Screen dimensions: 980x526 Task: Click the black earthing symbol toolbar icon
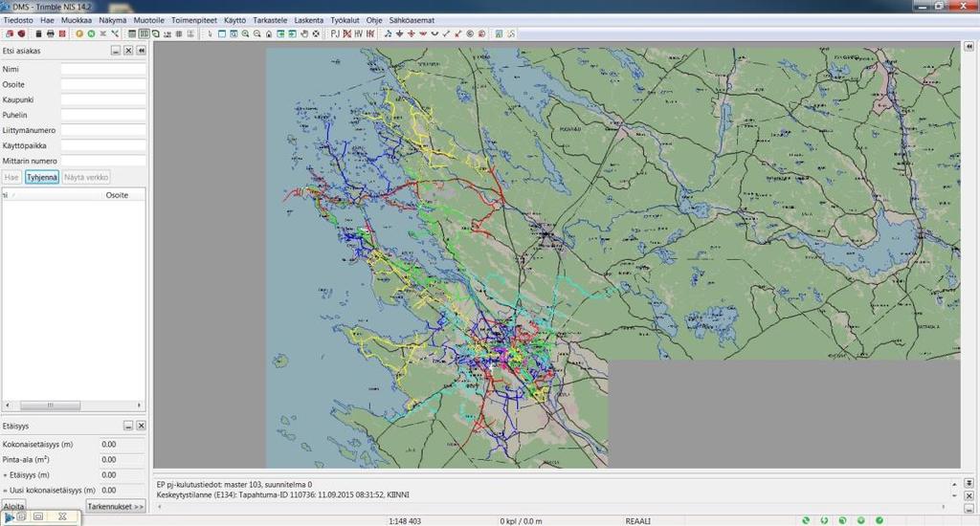pyautogui.click(x=399, y=33)
